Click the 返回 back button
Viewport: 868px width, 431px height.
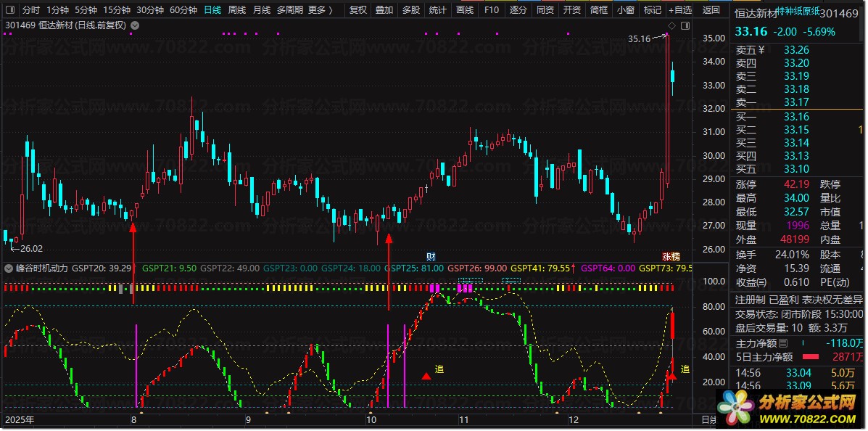(x=711, y=10)
